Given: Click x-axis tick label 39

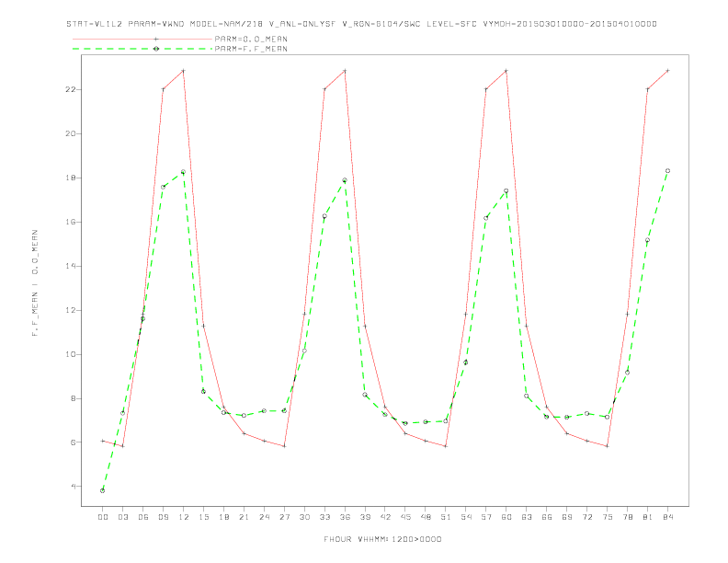Looking at the screenshot, I should [366, 517].
